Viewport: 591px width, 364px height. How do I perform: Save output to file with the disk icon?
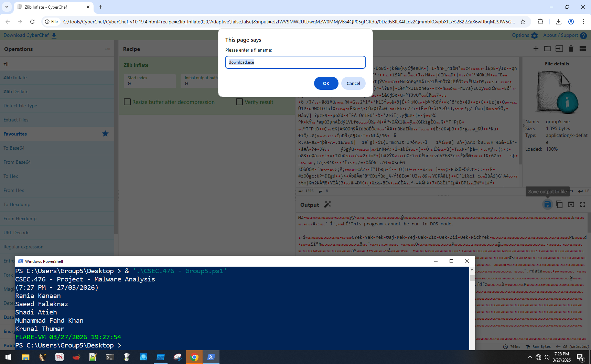[547, 204]
